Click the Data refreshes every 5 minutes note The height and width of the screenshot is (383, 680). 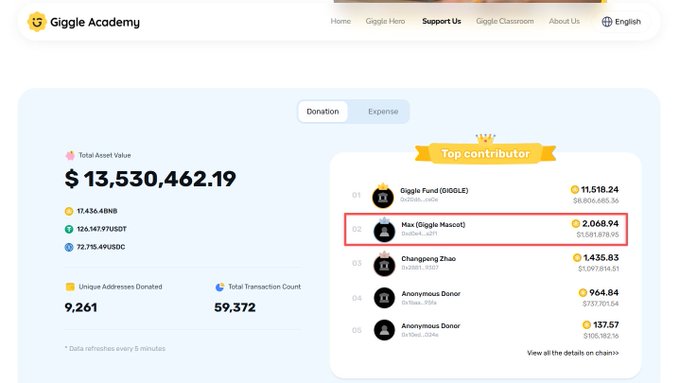point(115,348)
